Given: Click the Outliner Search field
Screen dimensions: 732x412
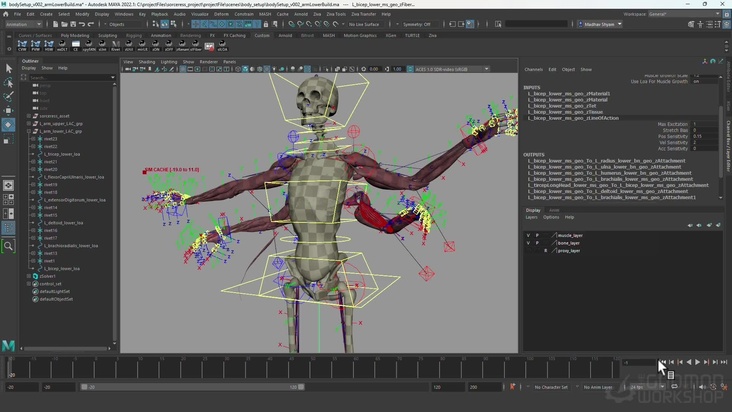Looking at the screenshot, I should pos(70,77).
